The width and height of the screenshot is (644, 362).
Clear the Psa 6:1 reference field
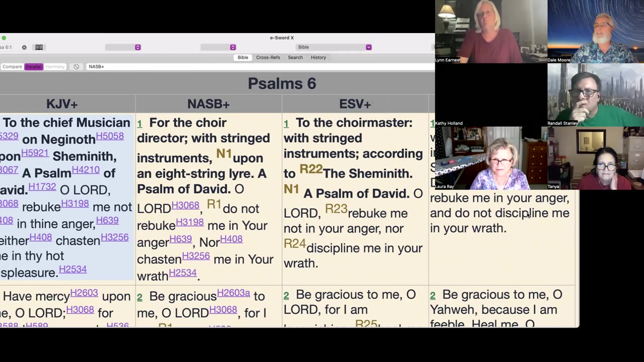(24, 47)
